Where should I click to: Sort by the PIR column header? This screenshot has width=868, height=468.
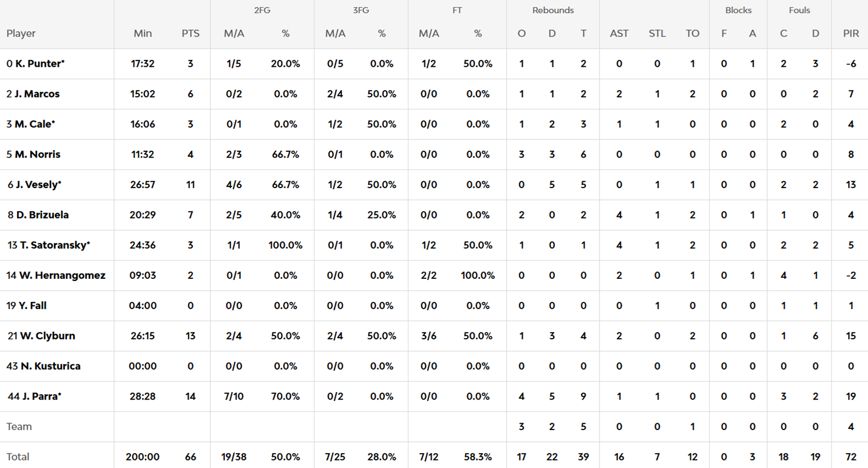(850, 33)
